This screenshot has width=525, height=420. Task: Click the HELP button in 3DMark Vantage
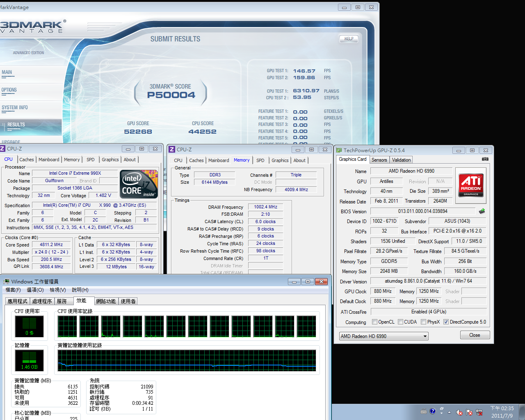point(349,39)
